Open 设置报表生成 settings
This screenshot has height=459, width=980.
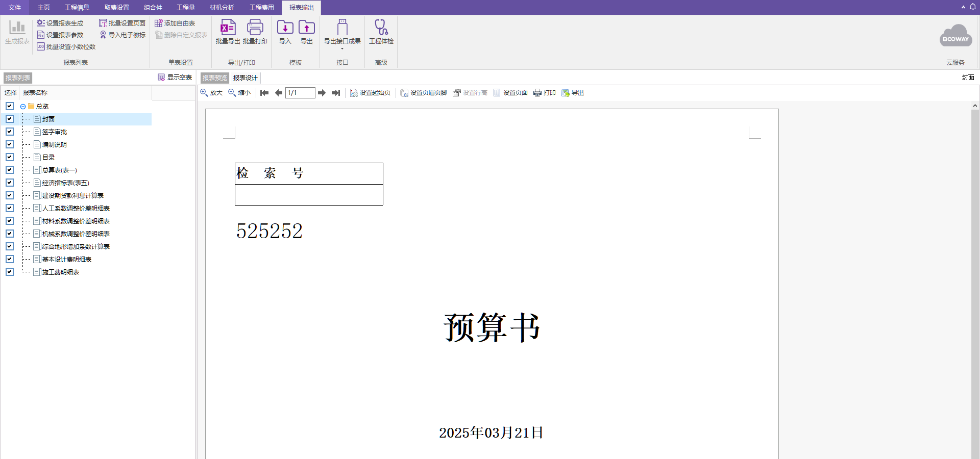(x=60, y=23)
